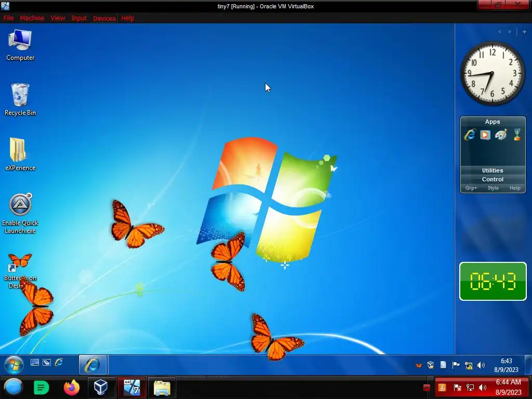The height and width of the screenshot is (399, 532).
Task: Launch Windows Media Player from Apps gadget
Action: point(485,135)
